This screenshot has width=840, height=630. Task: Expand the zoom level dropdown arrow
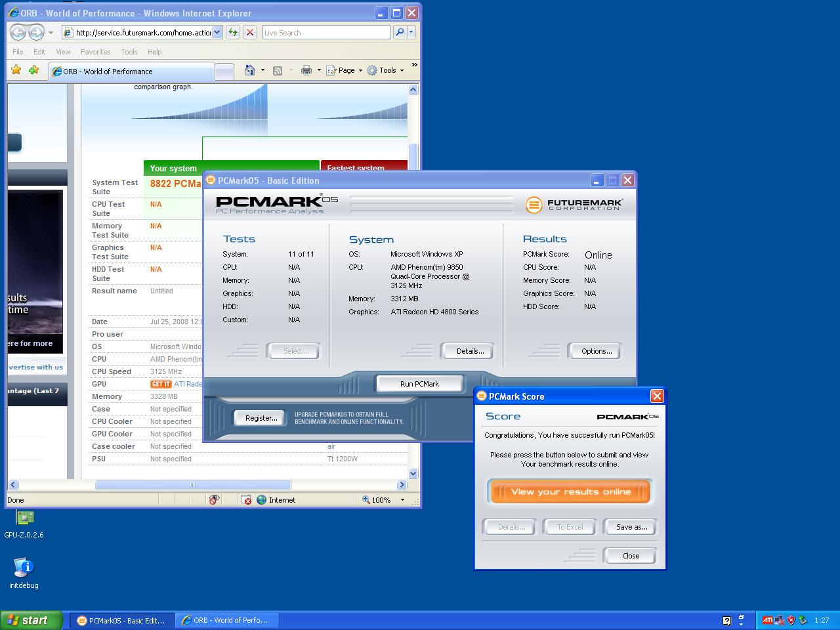[x=402, y=500]
